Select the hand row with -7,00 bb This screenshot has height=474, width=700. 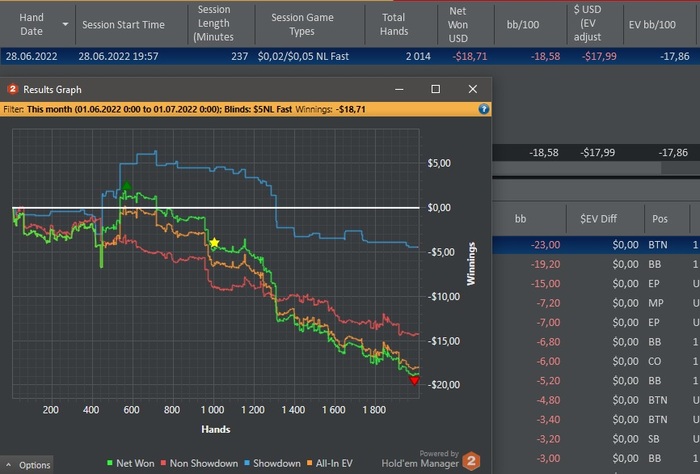pyautogui.click(x=596, y=322)
